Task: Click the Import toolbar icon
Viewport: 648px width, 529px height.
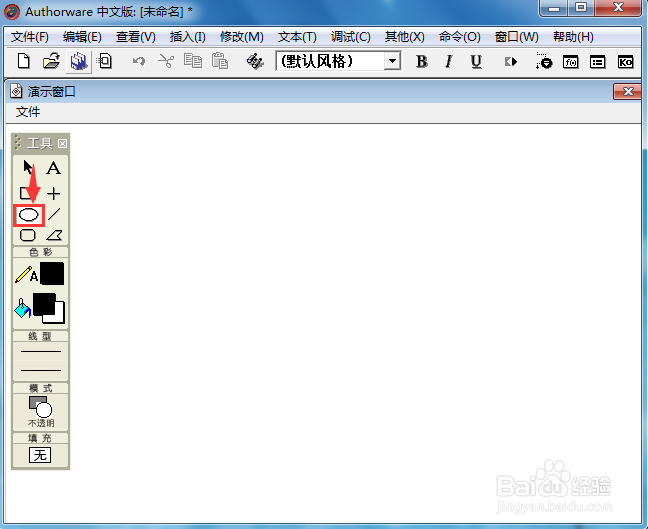Action: (x=105, y=62)
